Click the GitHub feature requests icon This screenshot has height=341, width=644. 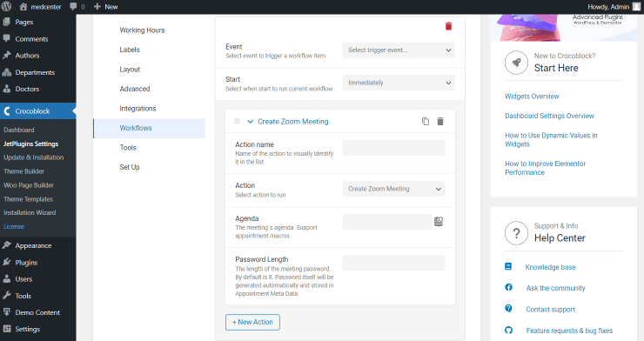coord(508,330)
